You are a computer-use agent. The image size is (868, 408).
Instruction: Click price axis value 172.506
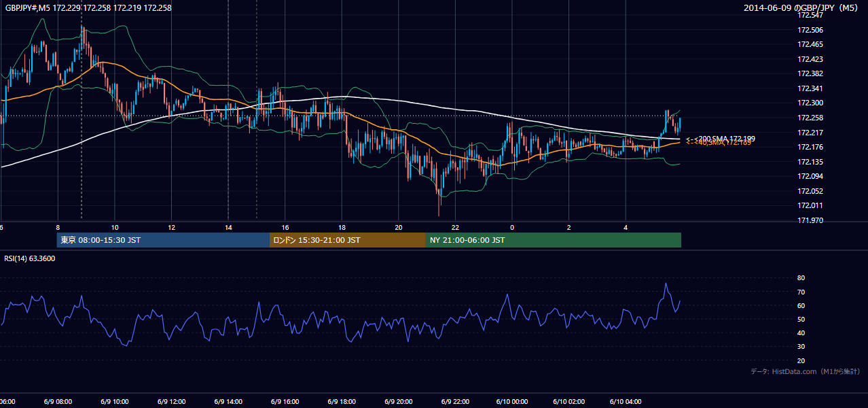pyautogui.click(x=810, y=30)
